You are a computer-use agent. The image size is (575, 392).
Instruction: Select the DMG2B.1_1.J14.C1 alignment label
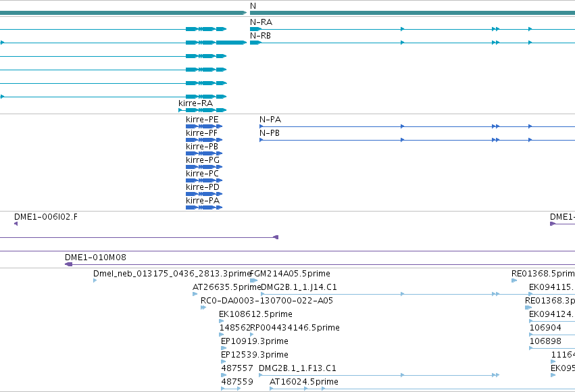click(x=299, y=287)
